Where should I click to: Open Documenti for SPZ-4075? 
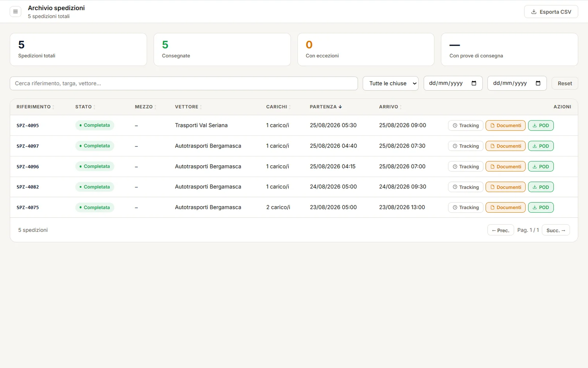[x=506, y=208]
